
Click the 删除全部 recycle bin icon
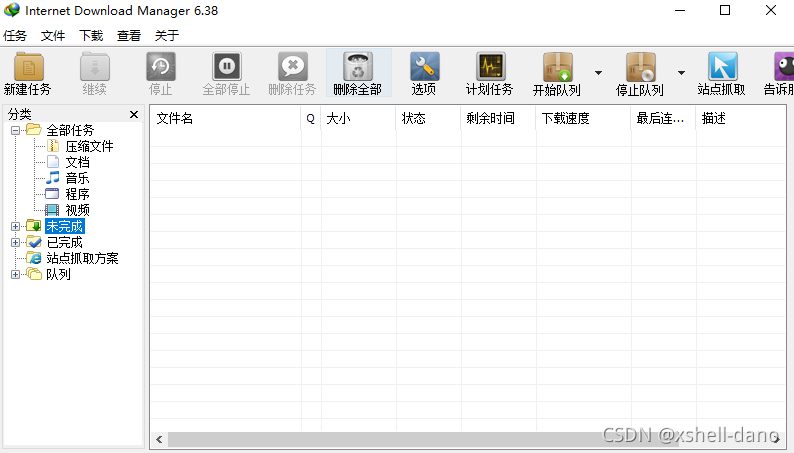[x=358, y=67]
